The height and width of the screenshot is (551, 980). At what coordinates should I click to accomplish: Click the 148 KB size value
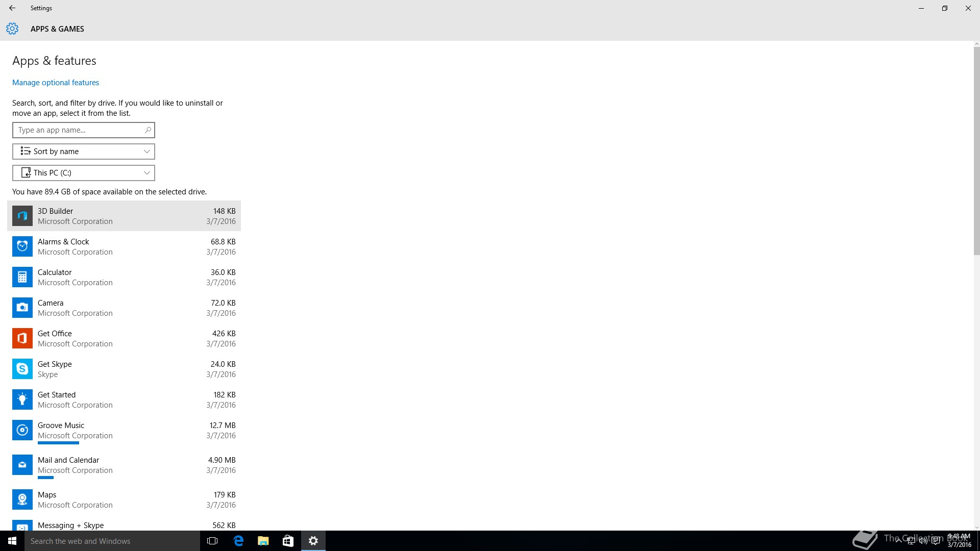[225, 211]
